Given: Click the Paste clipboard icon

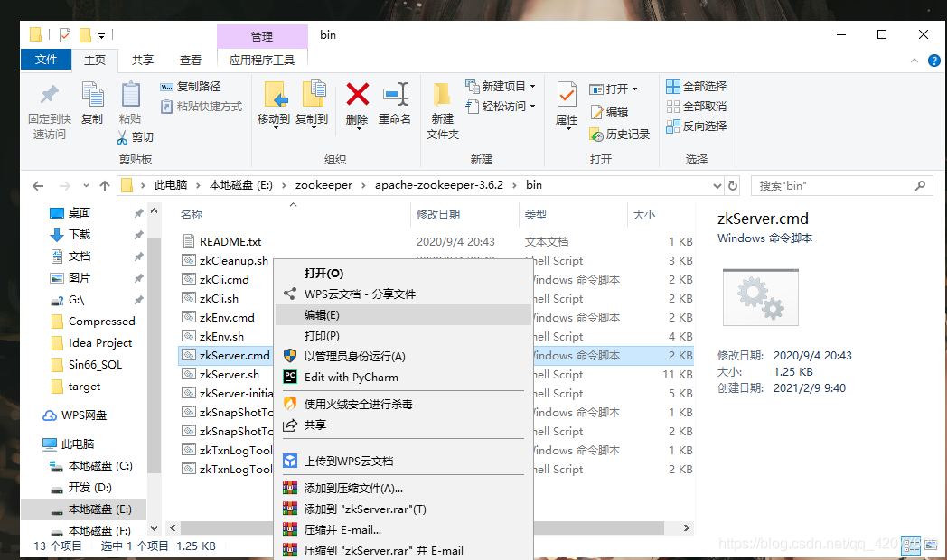Looking at the screenshot, I should (x=130, y=96).
